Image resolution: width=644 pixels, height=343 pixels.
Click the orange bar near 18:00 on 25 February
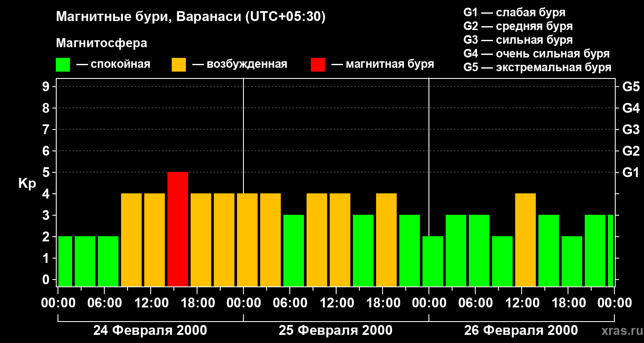386,240
